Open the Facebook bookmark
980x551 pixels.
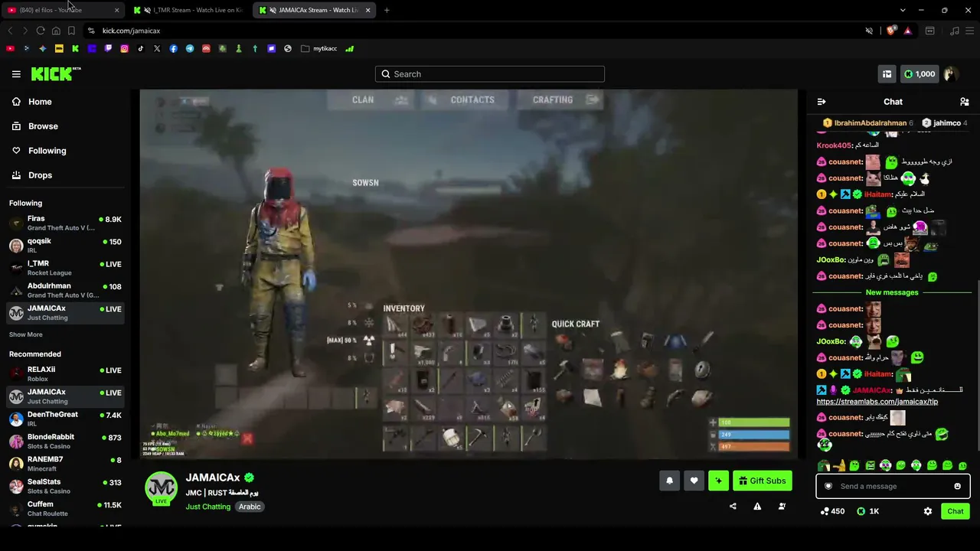pyautogui.click(x=173, y=48)
